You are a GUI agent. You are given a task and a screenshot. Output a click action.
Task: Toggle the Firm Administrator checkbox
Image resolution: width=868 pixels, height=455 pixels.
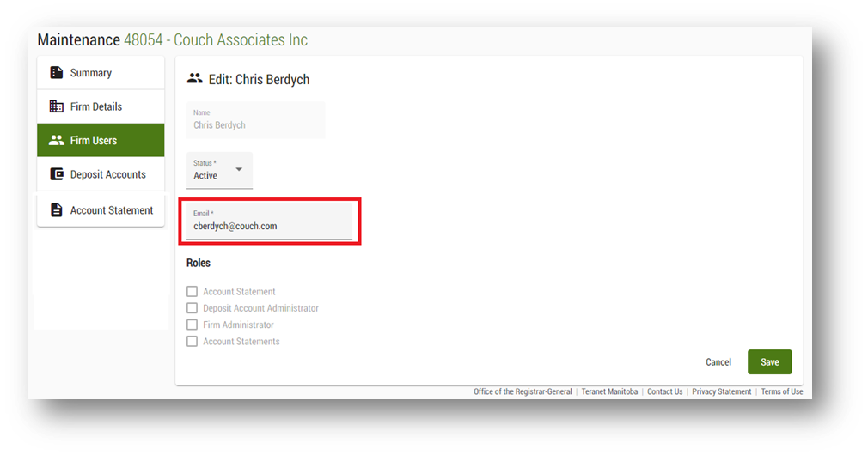pyautogui.click(x=193, y=325)
